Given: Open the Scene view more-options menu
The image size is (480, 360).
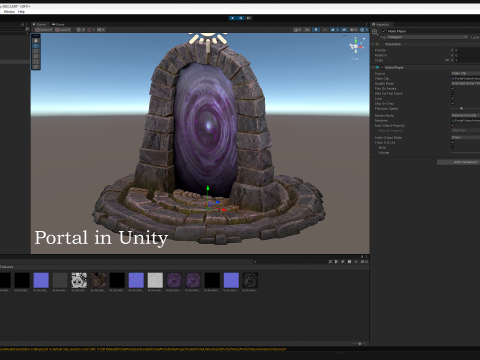Looking at the screenshot, I should click(366, 24).
